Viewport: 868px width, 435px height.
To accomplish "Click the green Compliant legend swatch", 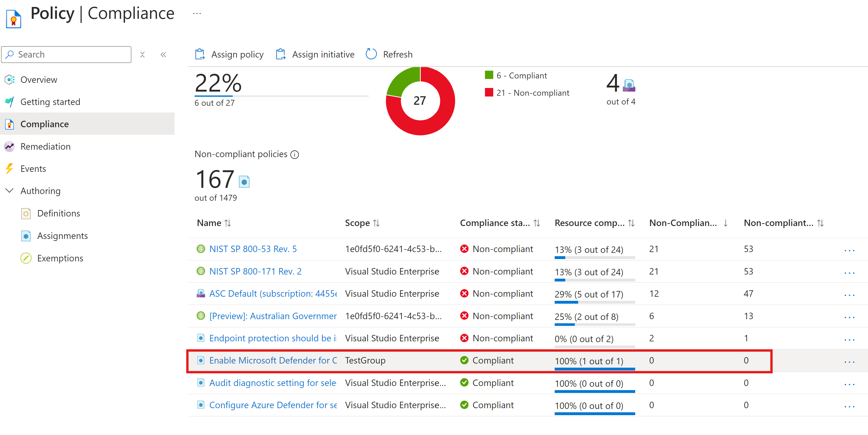I will [489, 75].
